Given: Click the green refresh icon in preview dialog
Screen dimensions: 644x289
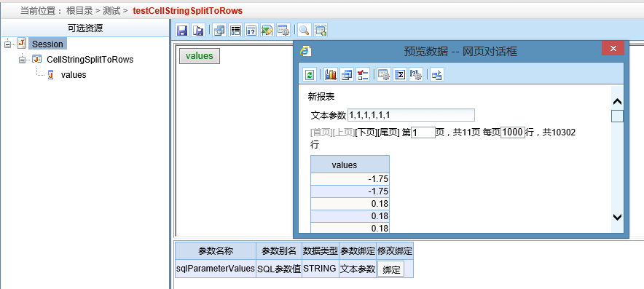Looking at the screenshot, I should [310, 75].
